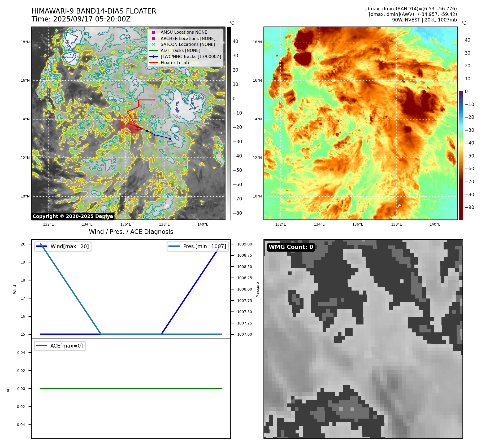Image resolution: width=481 pixels, height=448 pixels.
Task: Click the rainbow water vapor colorbar
Action: pyautogui.click(x=461, y=123)
